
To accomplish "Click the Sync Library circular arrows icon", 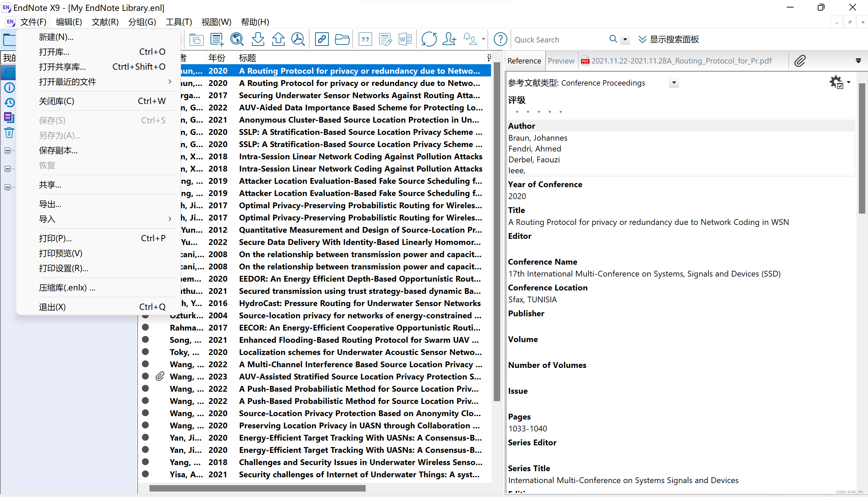I will [x=429, y=39].
